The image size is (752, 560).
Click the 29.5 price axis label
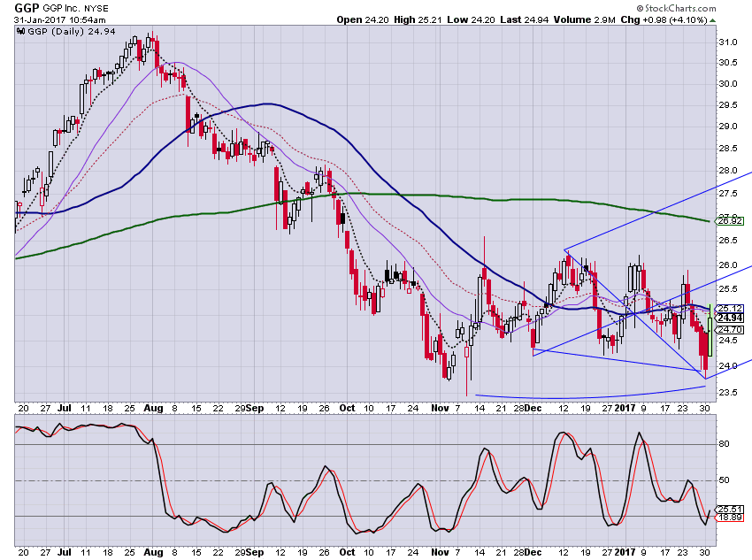(727, 105)
